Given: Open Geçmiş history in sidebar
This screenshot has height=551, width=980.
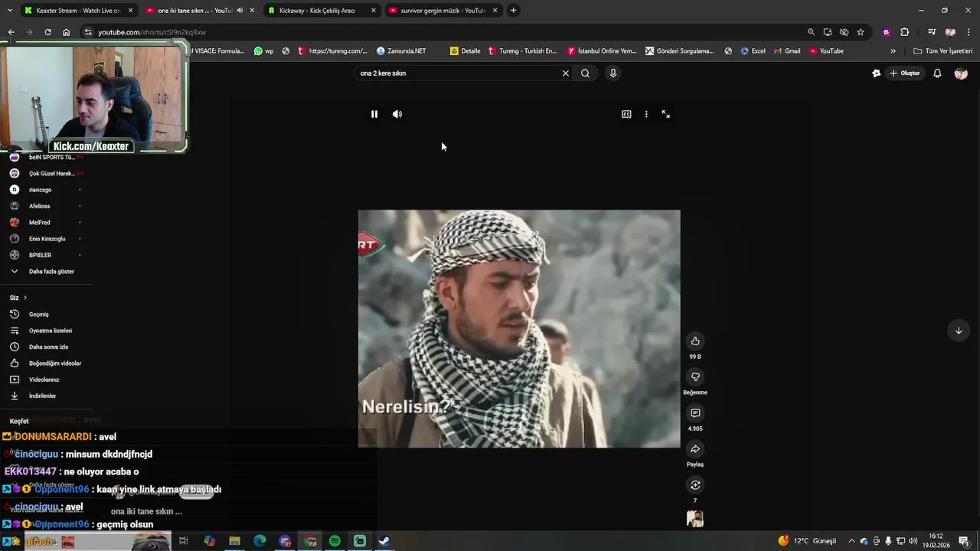Looking at the screenshot, I should pyautogui.click(x=38, y=315).
